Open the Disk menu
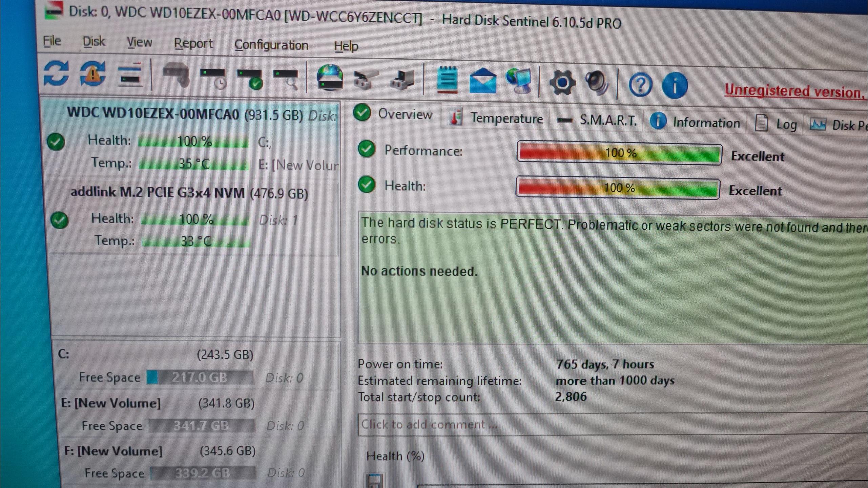This screenshot has height=488, width=868. click(94, 42)
